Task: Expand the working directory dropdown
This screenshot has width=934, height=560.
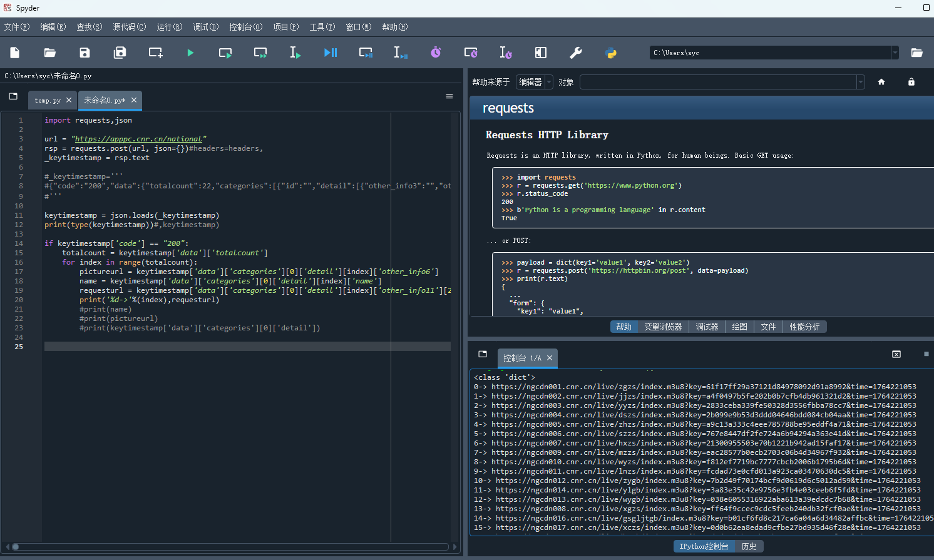Action: pos(895,53)
